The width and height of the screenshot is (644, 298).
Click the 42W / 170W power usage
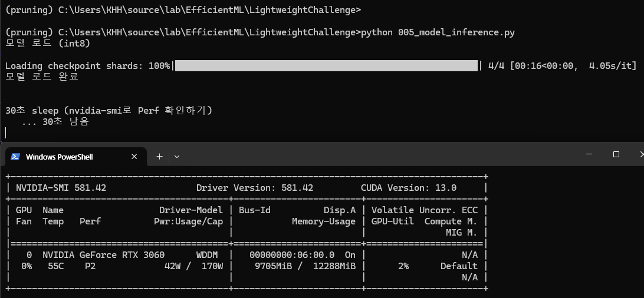194,266
